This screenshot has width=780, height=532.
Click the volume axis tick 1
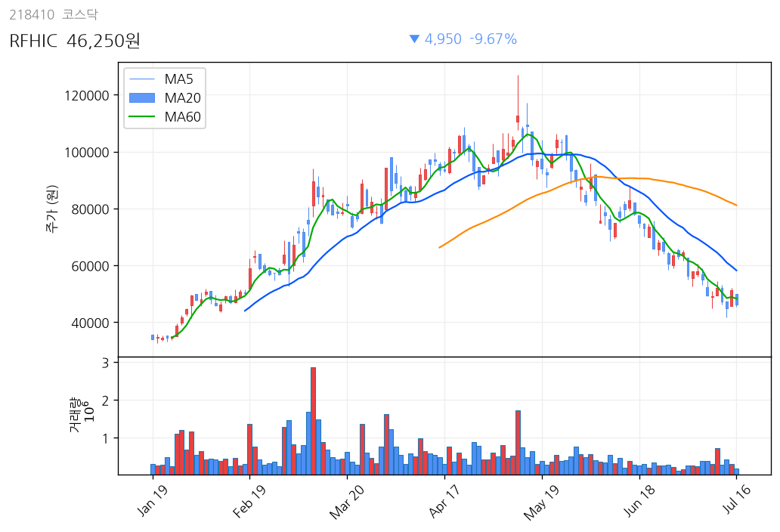pos(106,438)
